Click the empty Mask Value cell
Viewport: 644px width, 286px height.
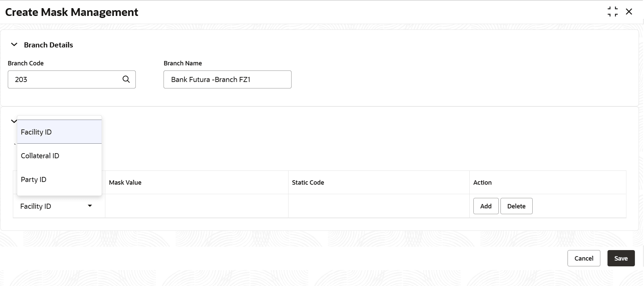click(x=196, y=206)
